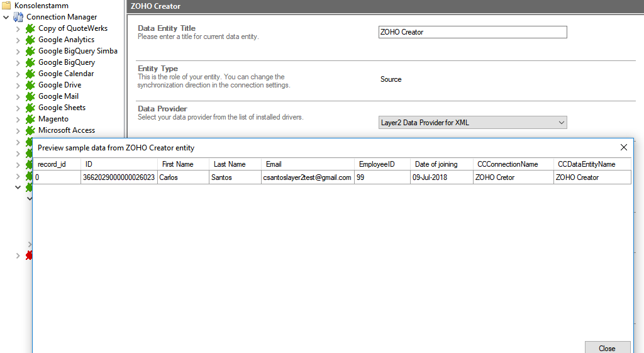Viewport: 644px width, 353px height.
Task: Click the Microsoft Access connection icon
Action: (x=30, y=130)
